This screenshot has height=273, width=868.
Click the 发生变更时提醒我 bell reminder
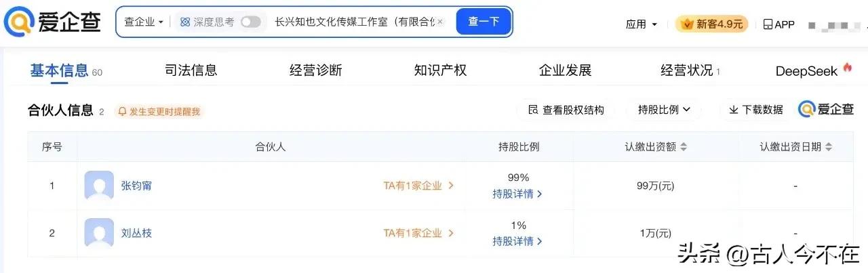[159, 111]
